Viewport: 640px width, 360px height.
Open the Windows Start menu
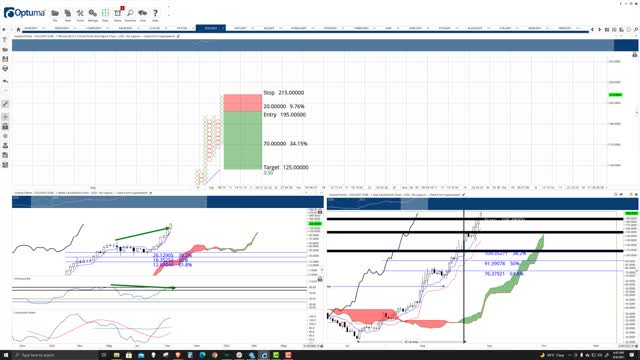pos(5,355)
